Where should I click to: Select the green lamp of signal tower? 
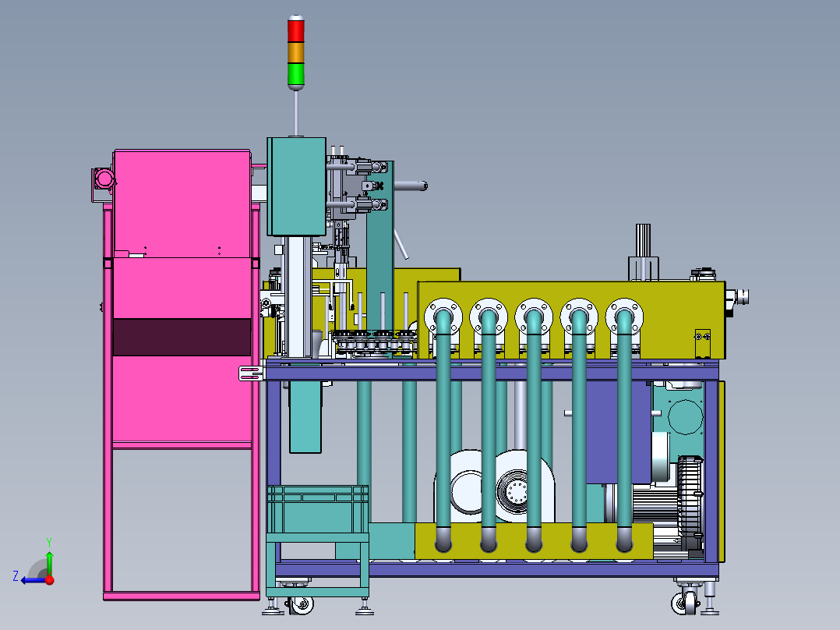pyautogui.click(x=296, y=74)
